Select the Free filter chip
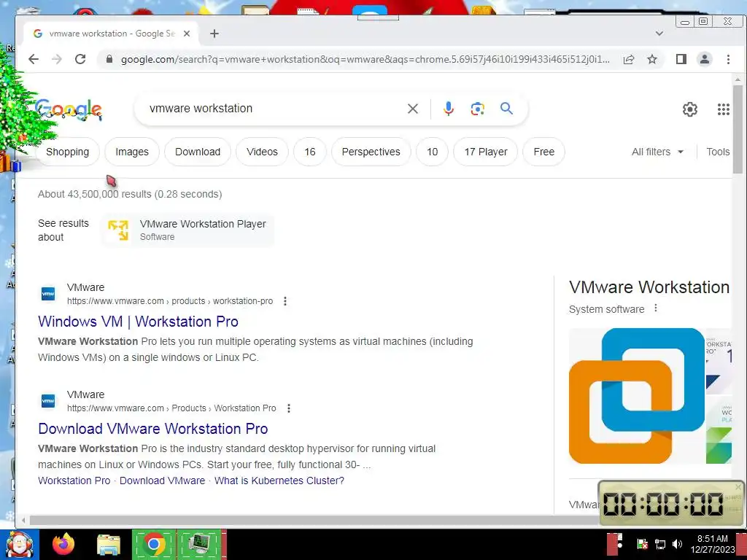Screen dimensions: 747x560 pos(544,152)
